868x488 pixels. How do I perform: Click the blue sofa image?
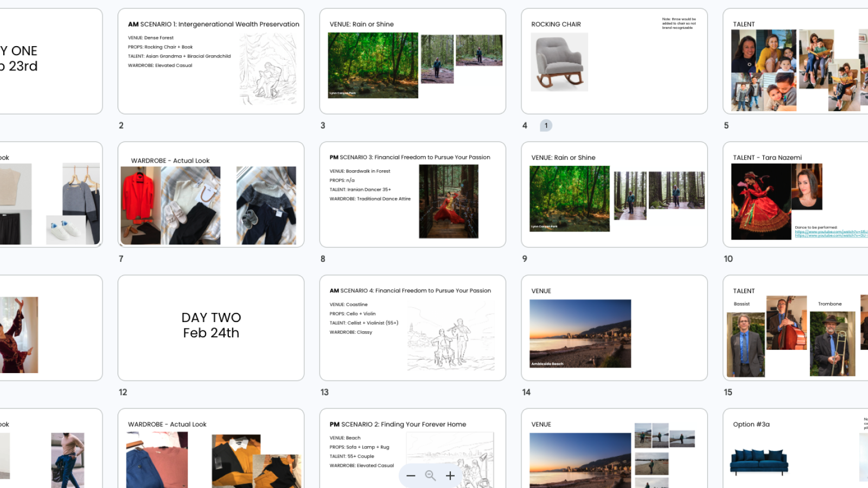tap(759, 461)
